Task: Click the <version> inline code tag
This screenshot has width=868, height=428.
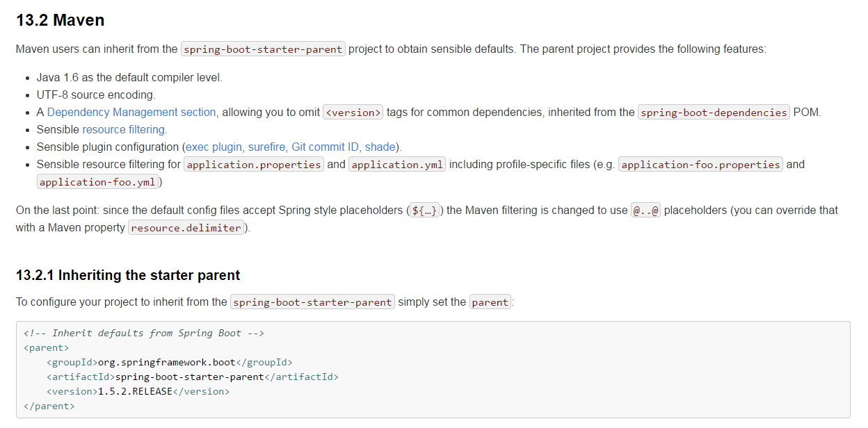Action: (x=353, y=112)
